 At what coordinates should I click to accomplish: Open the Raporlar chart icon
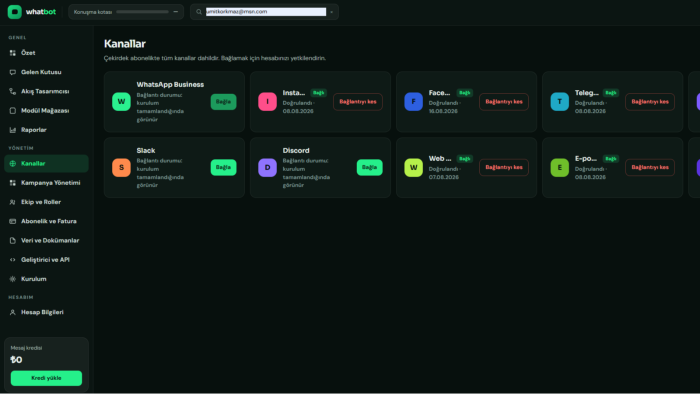pos(12,130)
